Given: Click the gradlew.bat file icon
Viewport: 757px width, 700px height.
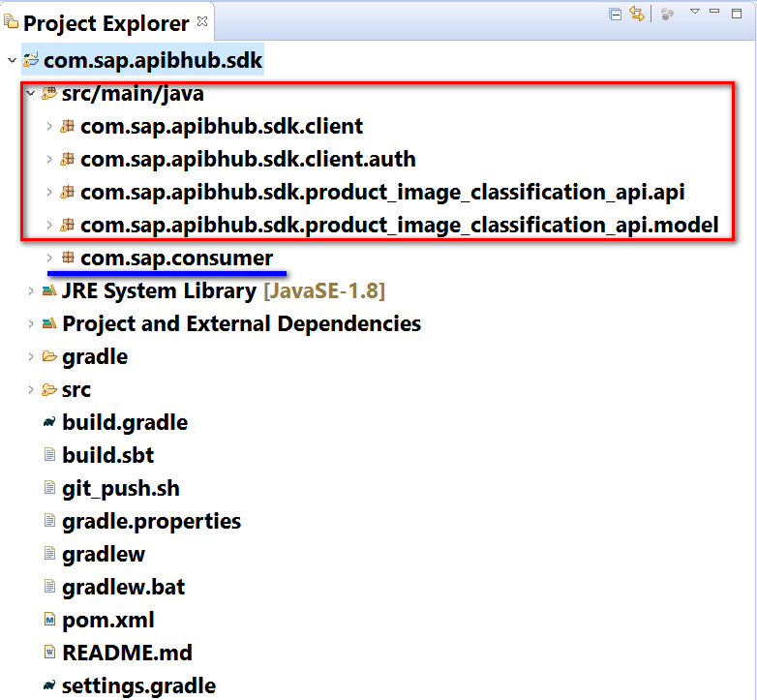Looking at the screenshot, I should click(49, 586).
